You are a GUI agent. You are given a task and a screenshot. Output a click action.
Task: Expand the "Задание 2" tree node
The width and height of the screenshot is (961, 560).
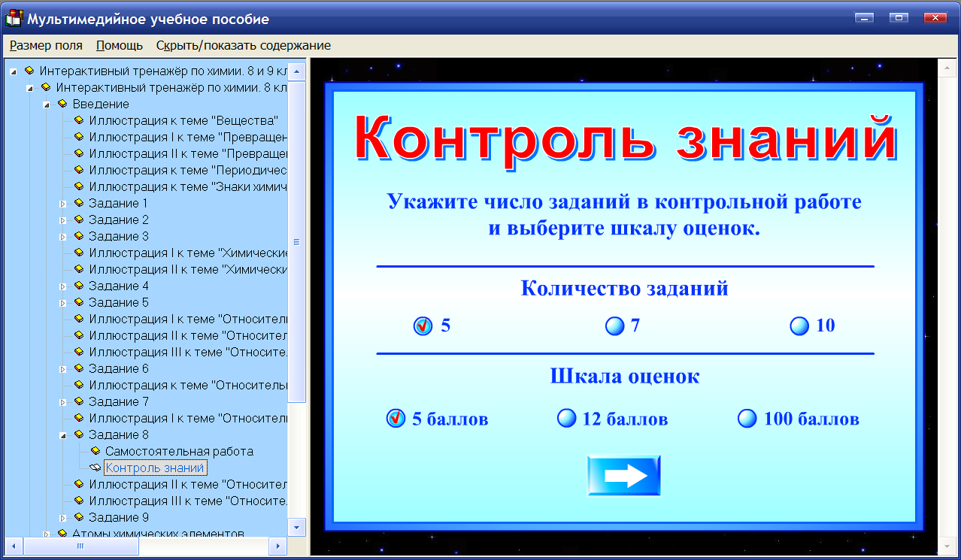pyautogui.click(x=64, y=219)
